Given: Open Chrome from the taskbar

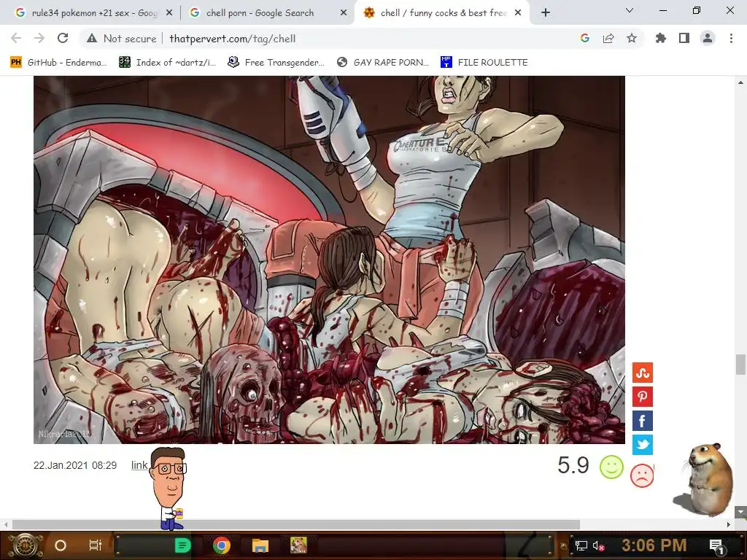Looking at the screenshot, I should pyautogui.click(x=222, y=545).
